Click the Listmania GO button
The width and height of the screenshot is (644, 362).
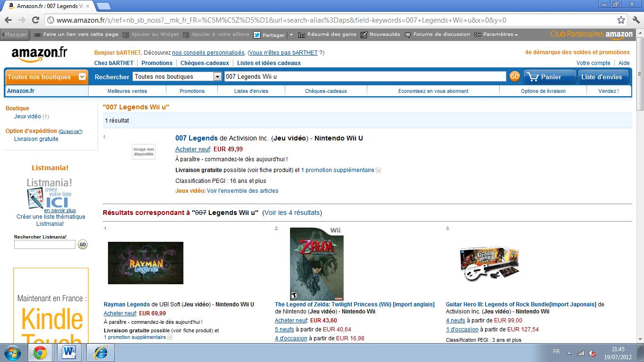83,244
